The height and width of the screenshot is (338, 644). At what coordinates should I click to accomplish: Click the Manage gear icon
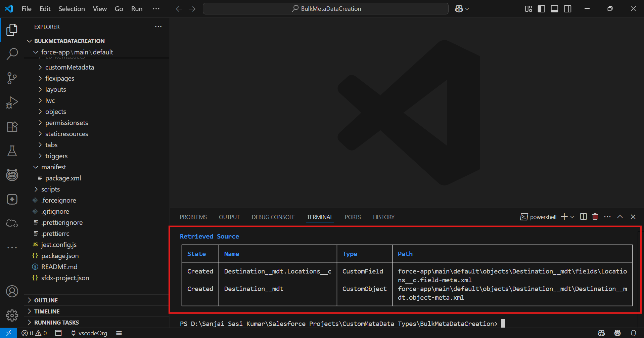tap(12, 315)
